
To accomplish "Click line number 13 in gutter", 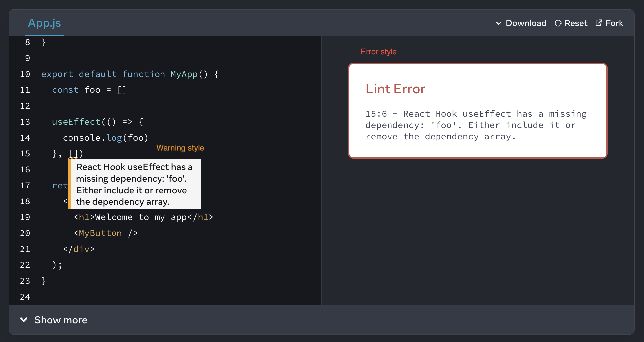I will pyautogui.click(x=25, y=122).
